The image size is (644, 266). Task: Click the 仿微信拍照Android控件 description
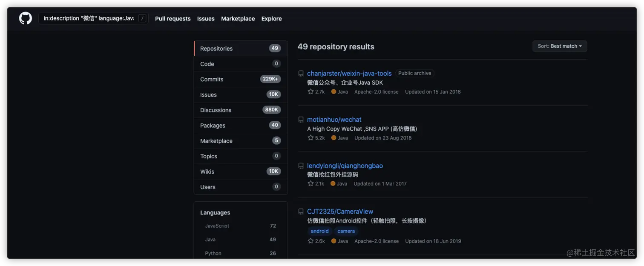coord(367,220)
